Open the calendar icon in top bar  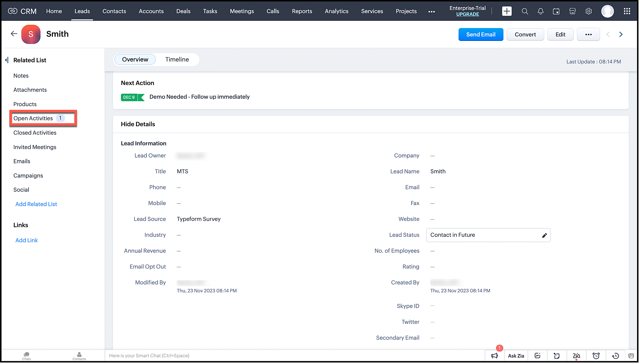pyautogui.click(x=556, y=11)
